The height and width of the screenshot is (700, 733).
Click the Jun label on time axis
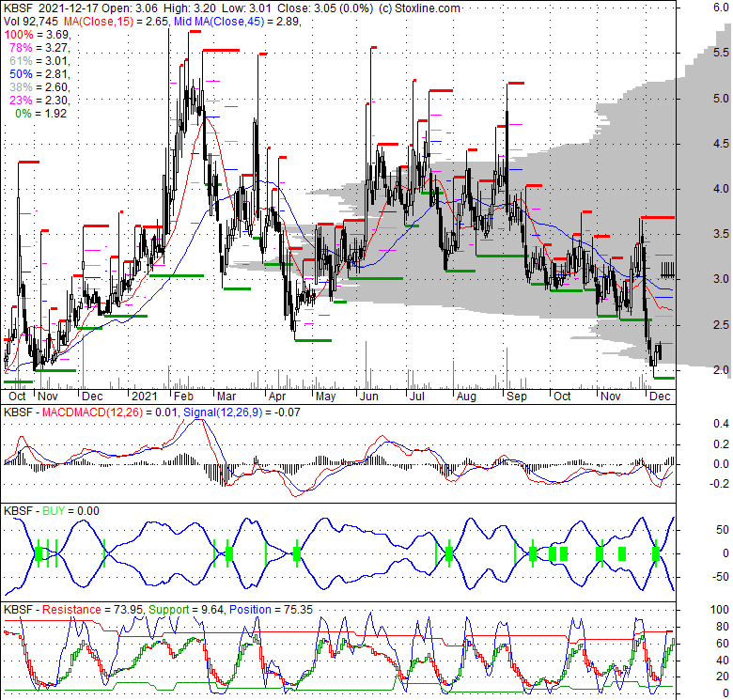click(x=368, y=397)
